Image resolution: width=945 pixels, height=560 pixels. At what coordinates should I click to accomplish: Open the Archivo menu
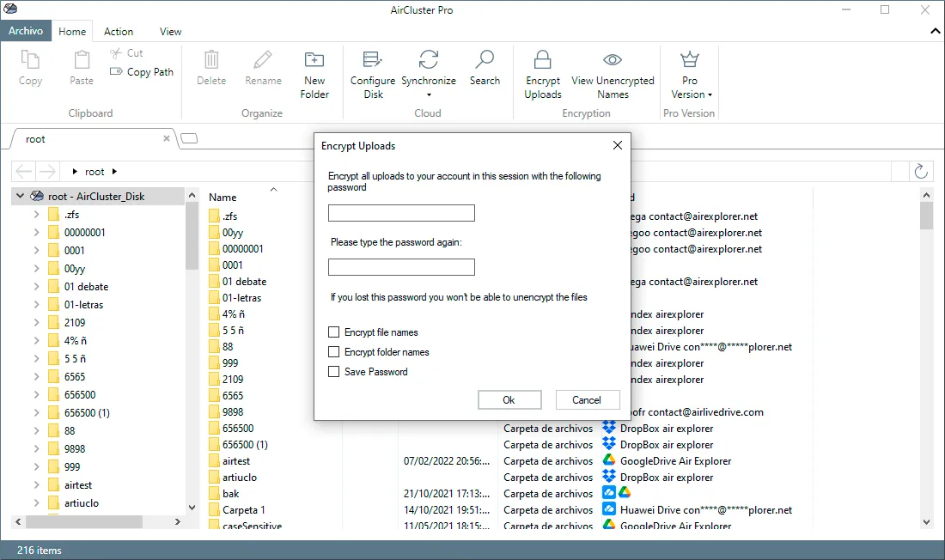(26, 31)
